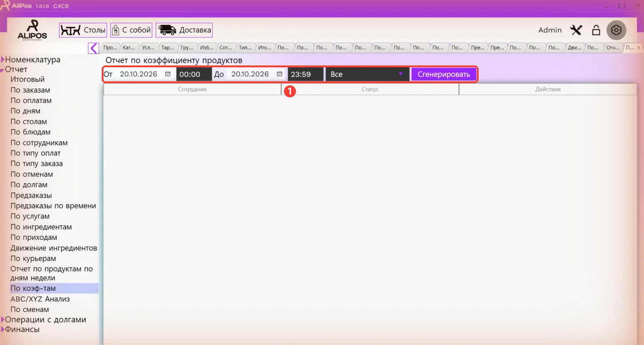This screenshot has height=345, width=644.
Task: Open the calendar picker for the До date
Action: [x=279, y=74]
